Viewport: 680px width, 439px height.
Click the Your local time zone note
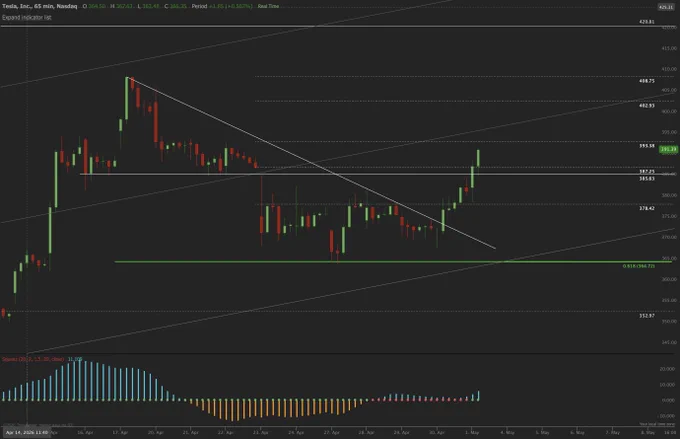(657, 424)
